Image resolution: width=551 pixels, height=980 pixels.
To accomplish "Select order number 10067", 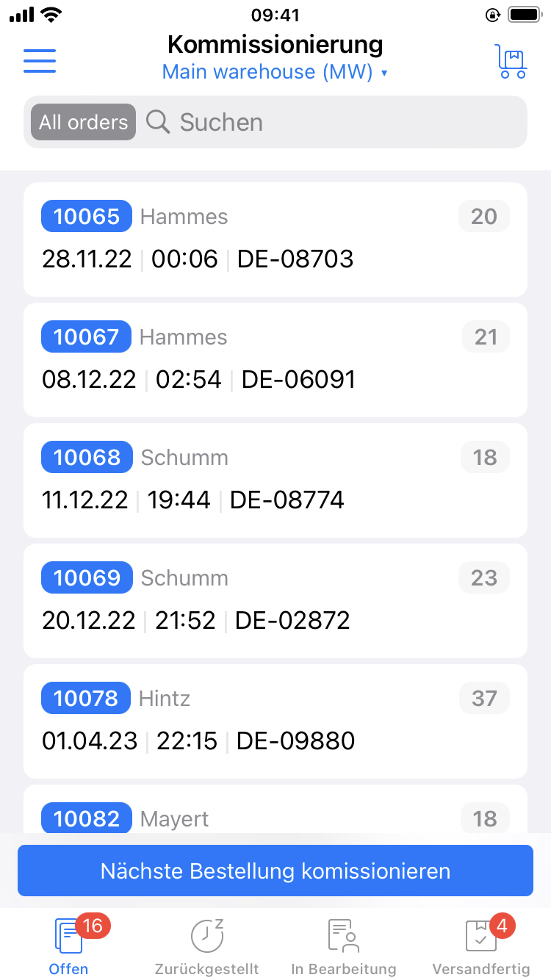I will [x=87, y=337].
